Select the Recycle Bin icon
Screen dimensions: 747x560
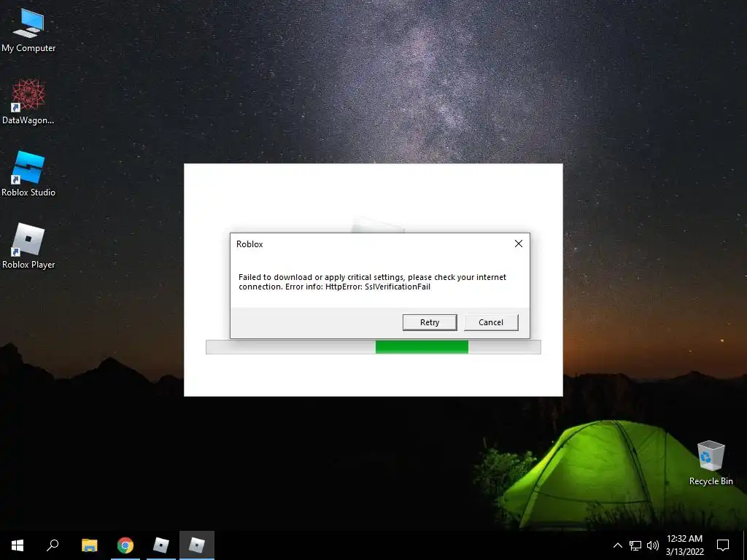tap(711, 463)
